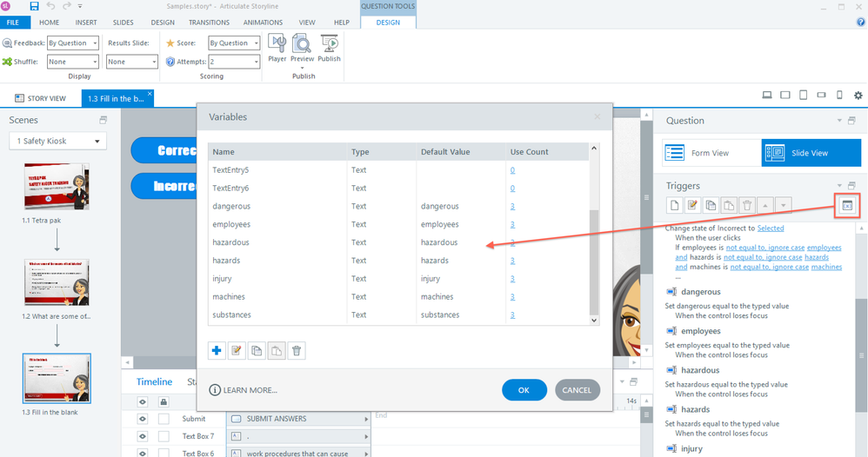Toggle the lock box for Text Box 7
This screenshot has height=457, width=868.
(x=164, y=436)
